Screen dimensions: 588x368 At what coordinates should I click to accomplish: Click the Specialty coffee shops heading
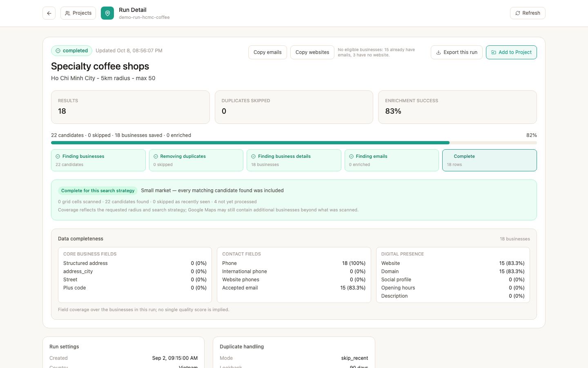[100, 66]
